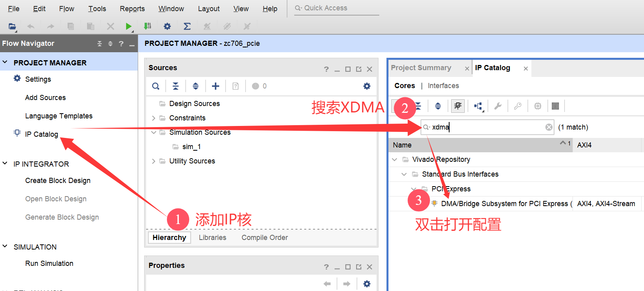Screen dimensions: 644x291
Task: Sort IP list by Name column header
Action: coord(481,145)
